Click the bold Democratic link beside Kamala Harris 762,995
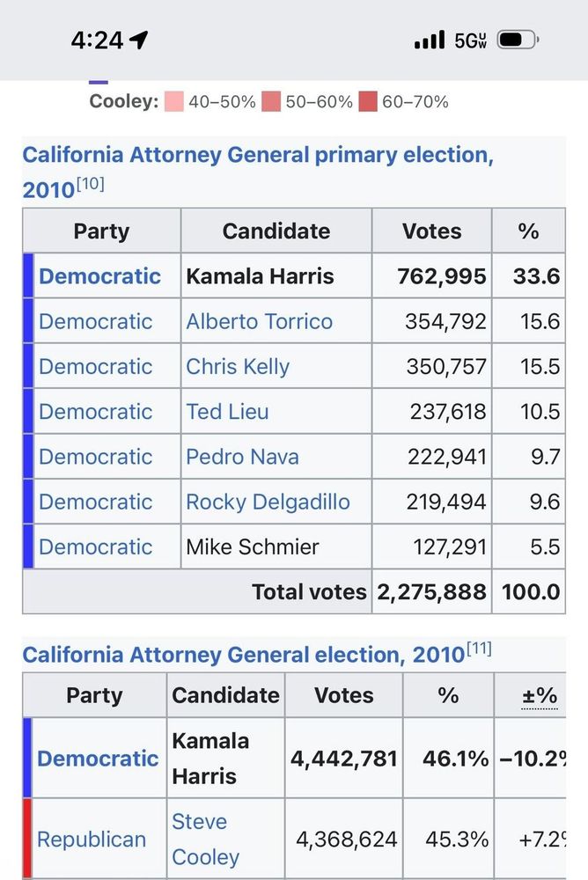The image size is (588, 880). (x=99, y=276)
